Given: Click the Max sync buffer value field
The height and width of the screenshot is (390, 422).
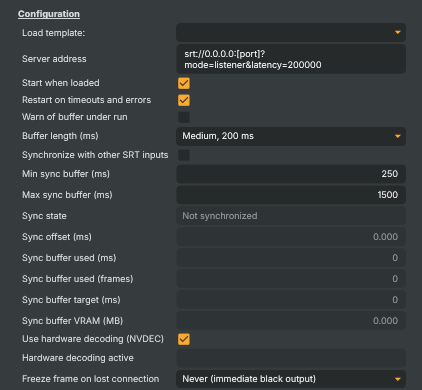Looking at the screenshot, I should pyautogui.click(x=291, y=195).
